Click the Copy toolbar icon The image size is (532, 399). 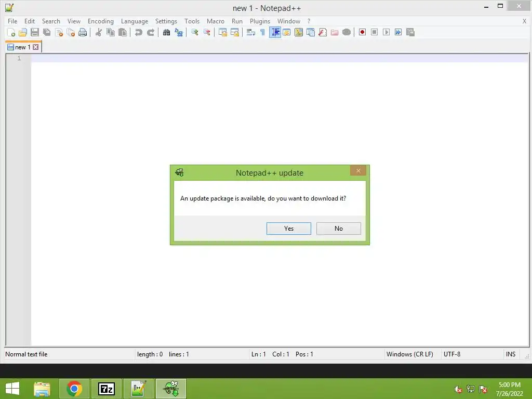[x=111, y=32]
